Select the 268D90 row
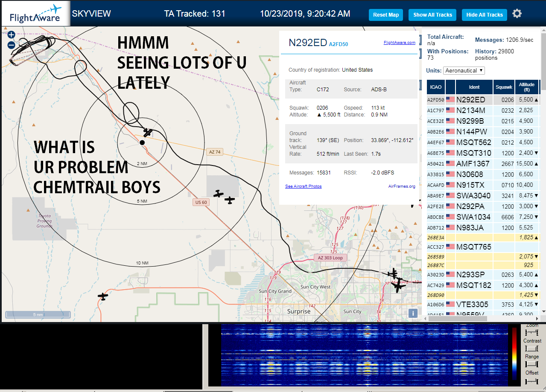 click(x=483, y=295)
